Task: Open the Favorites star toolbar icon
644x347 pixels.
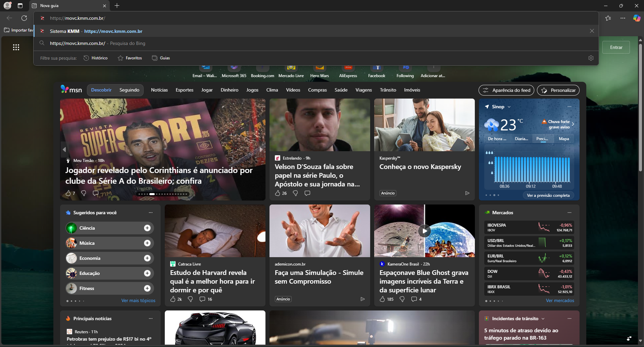Action: [x=608, y=18]
